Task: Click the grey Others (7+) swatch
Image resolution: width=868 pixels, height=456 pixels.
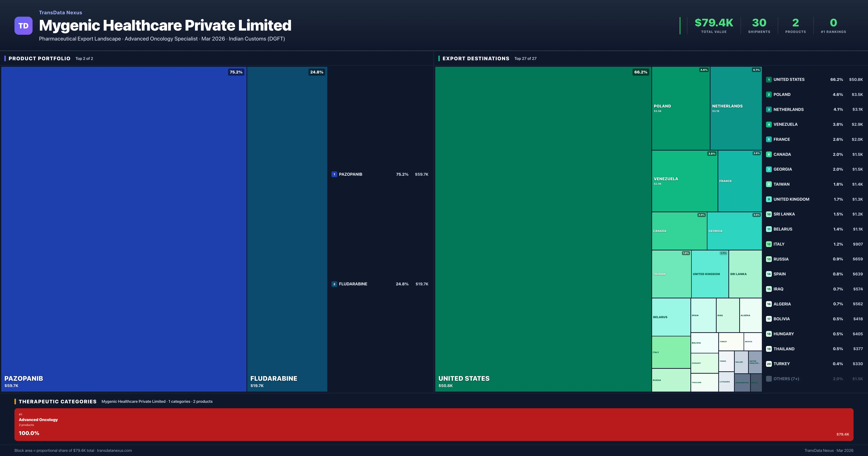Action: pyautogui.click(x=769, y=379)
